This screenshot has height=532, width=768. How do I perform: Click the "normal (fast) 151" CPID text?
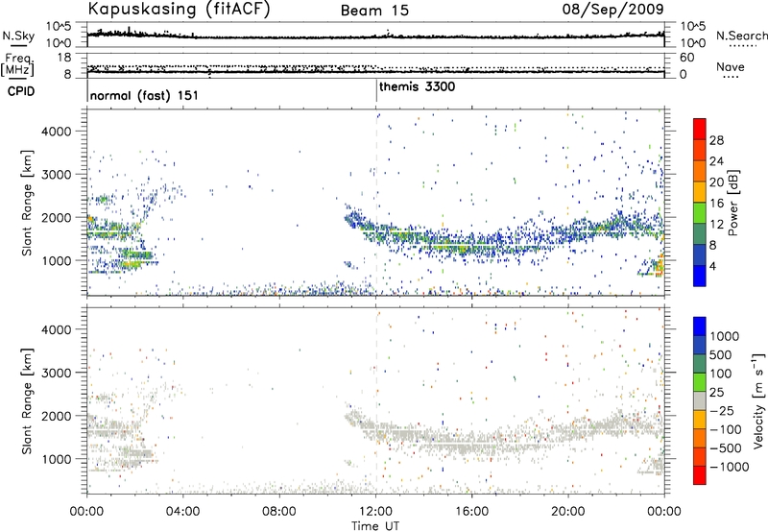[144, 95]
